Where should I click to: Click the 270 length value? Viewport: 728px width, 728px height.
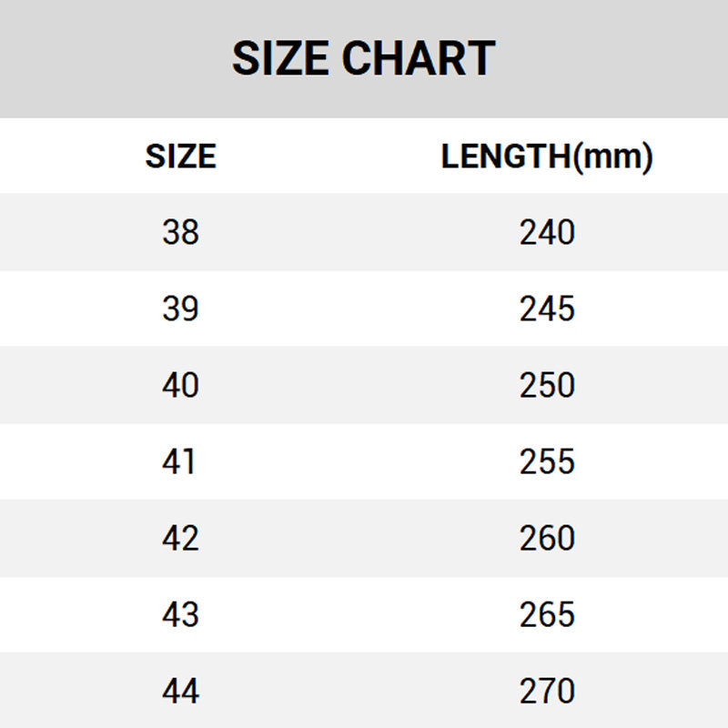pyautogui.click(x=548, y=692)
